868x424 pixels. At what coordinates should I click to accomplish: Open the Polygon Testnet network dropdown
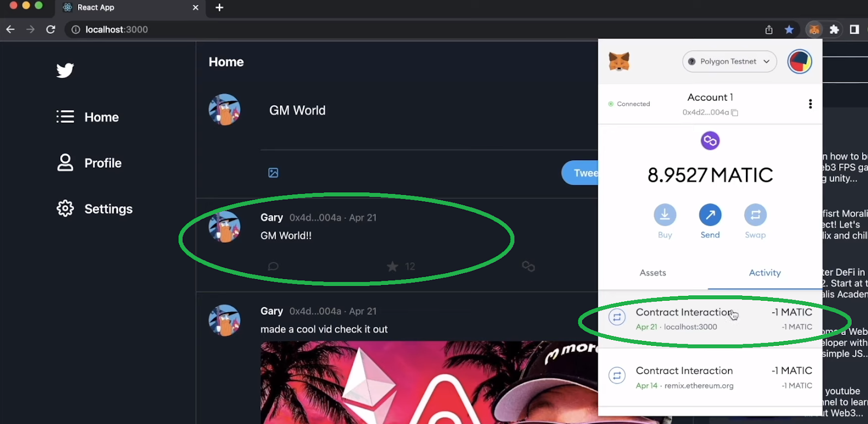pos(730,61)
